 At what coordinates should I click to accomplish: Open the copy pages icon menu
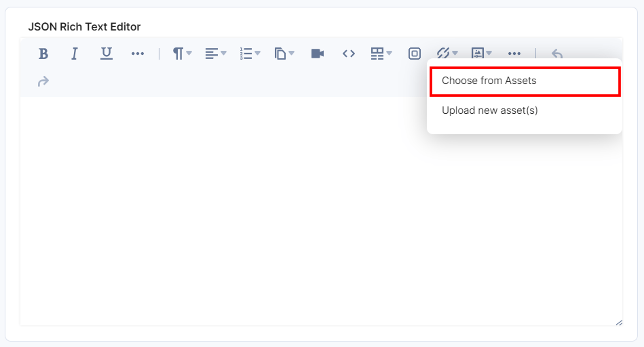coord(280,53)
